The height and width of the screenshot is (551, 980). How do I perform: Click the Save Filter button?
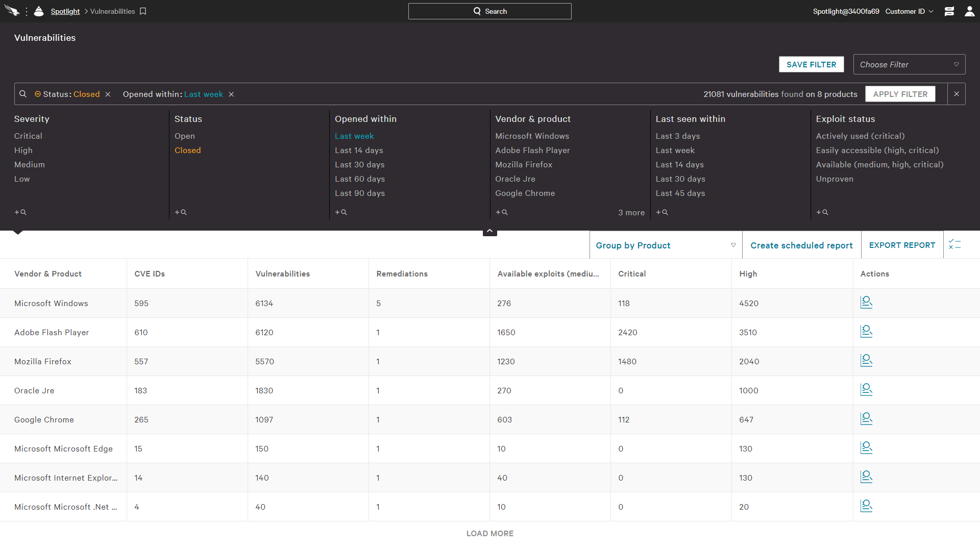coord(811,64)
